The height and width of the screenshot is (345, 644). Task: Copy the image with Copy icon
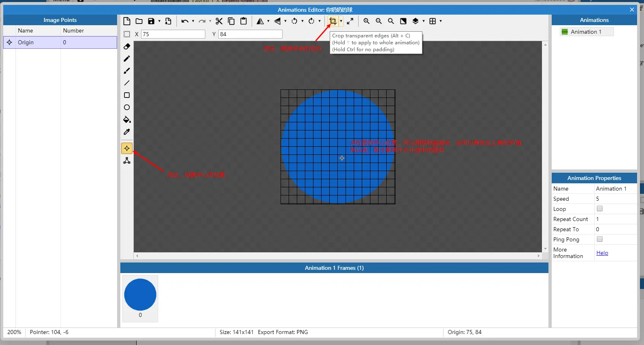click(231, 21)
